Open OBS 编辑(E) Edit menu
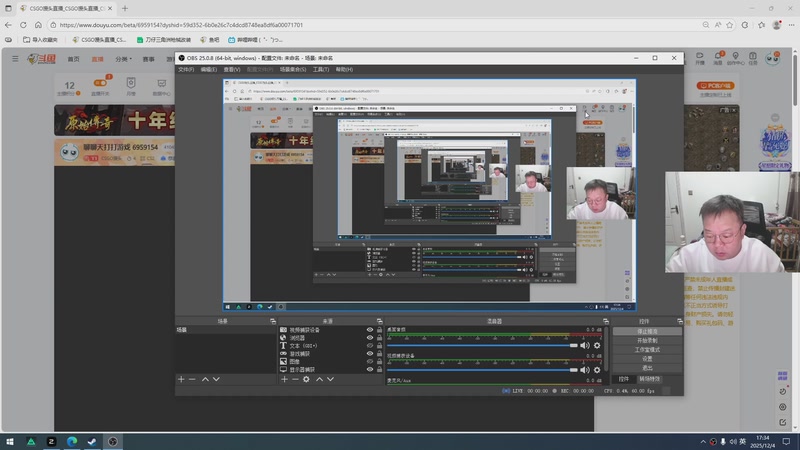The width and height of the screenshot is (800, 450). click(x=209, y=69)
